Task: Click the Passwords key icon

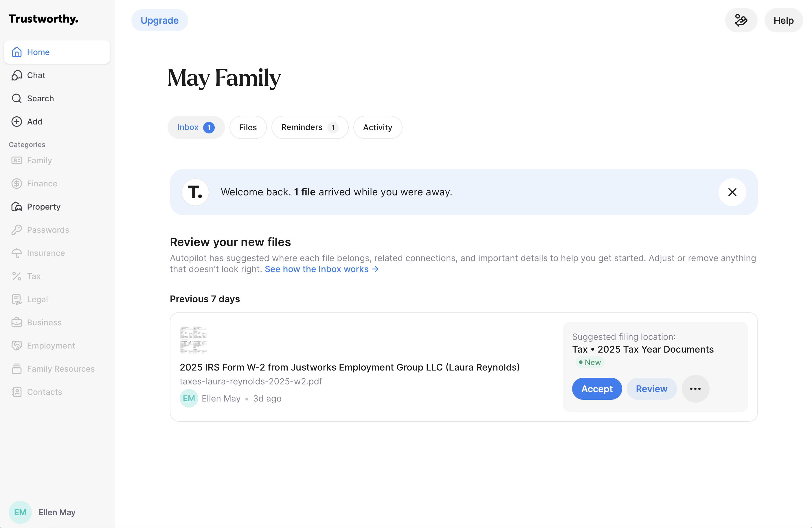Action: pos(16,230)
